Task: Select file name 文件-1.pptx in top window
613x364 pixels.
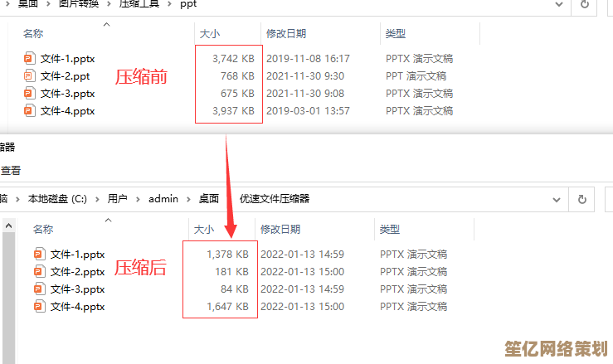Action: coord(68,59)
